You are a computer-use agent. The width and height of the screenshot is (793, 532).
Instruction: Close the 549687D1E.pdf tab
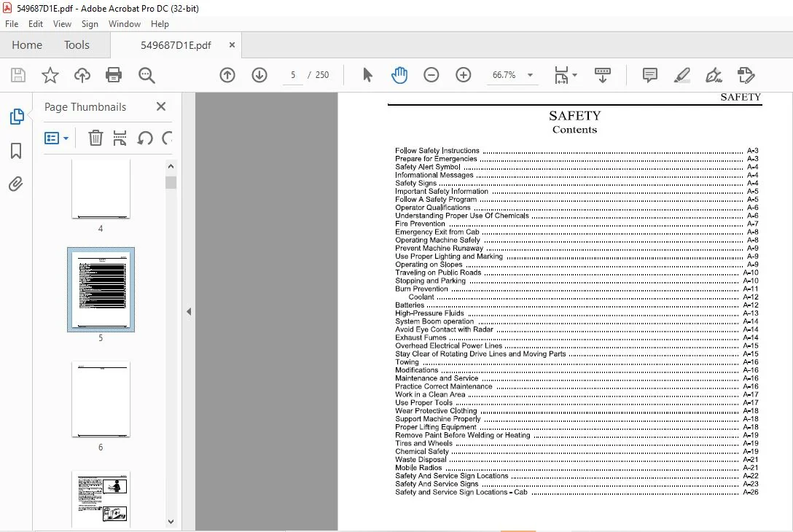pos(232,44)
